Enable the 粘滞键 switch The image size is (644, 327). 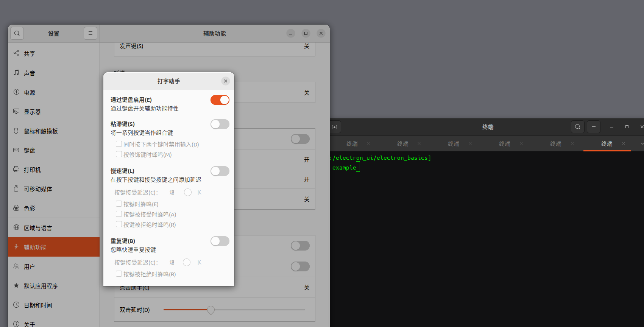pos(220,124)
